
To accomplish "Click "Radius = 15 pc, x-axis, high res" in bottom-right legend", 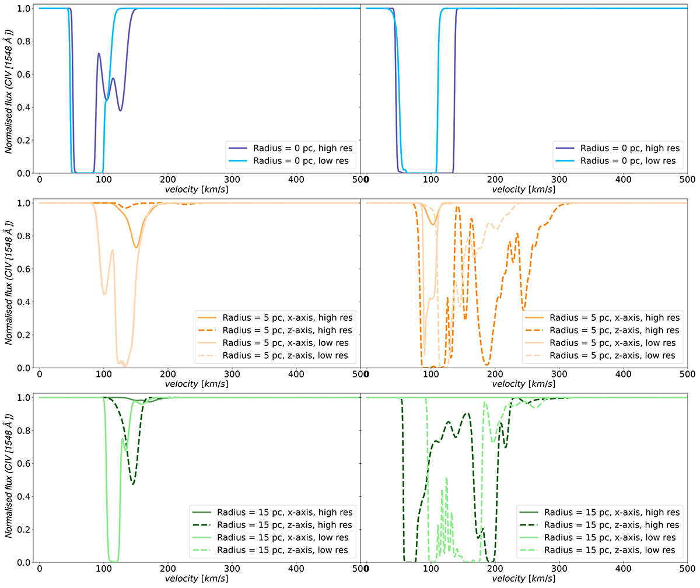I will coord(612,512).
